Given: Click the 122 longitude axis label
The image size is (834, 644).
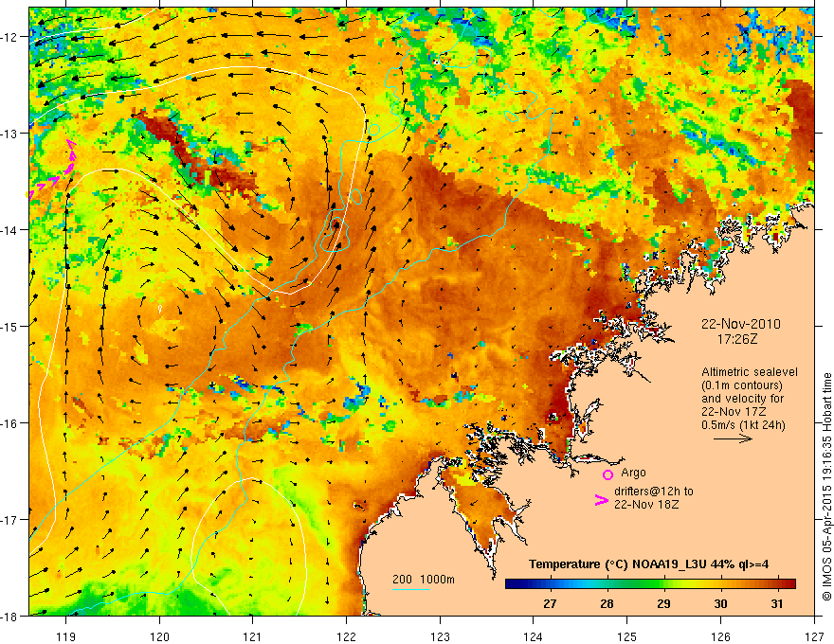Looking at the screenshot, I should (x=346, y=636).
